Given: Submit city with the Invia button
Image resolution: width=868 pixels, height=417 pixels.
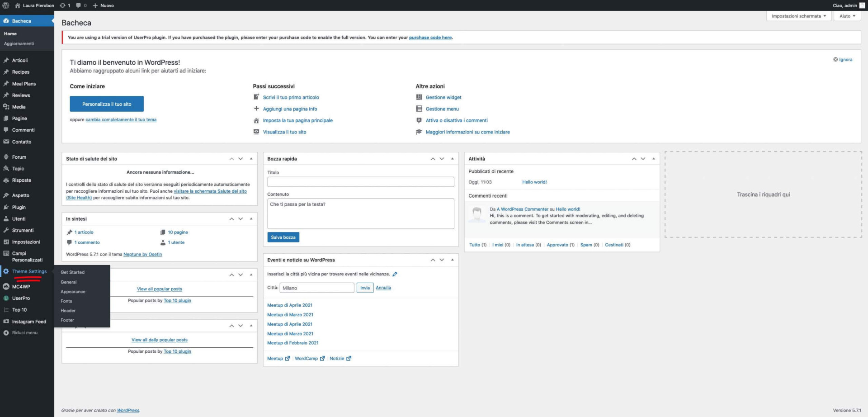Looking at the screenshot, I should [x=365, y=288].
